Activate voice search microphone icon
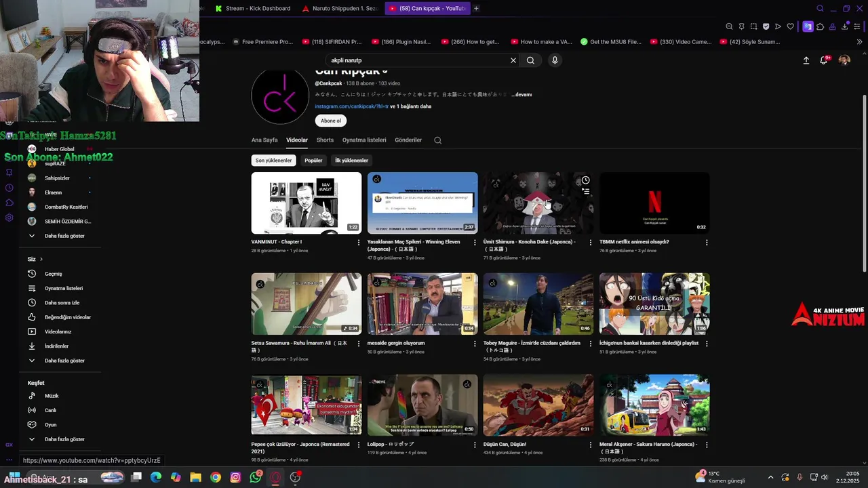The width and height of the screenshot is (868, 488). coord(555,60)
